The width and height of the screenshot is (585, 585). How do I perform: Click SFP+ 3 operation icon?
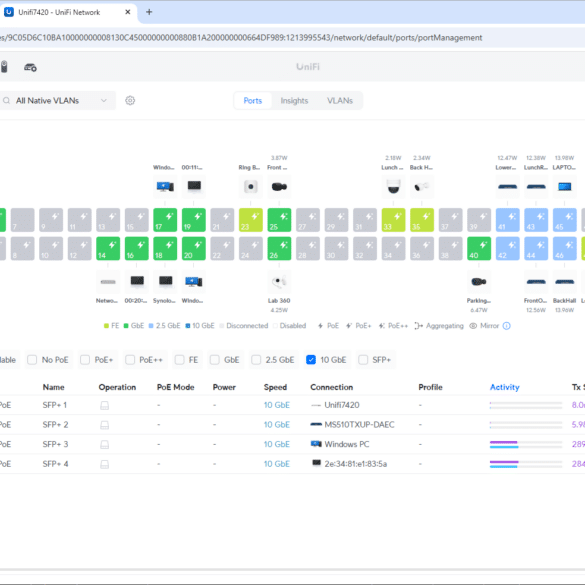click(104, 444)
